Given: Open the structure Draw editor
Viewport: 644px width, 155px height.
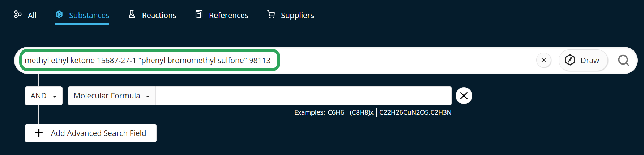Looking at the screenshot, I should 583,60.
